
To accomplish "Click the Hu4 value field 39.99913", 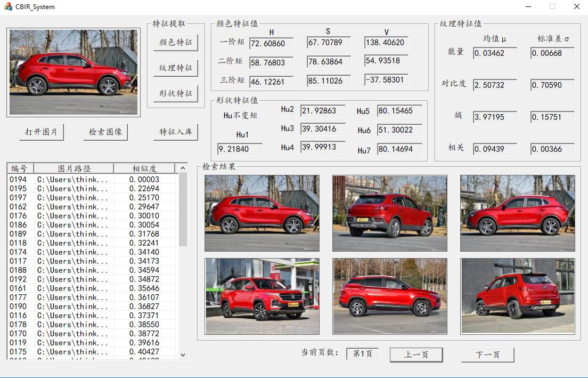I will point(323,147).
